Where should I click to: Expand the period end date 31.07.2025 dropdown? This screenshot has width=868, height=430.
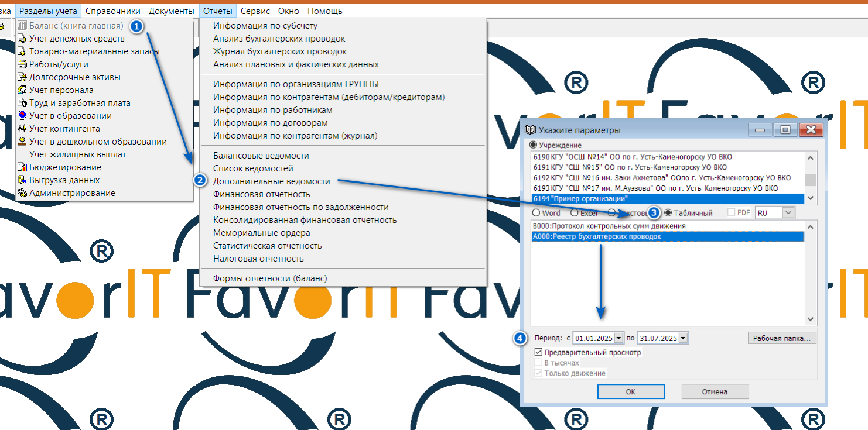[682, 338]
